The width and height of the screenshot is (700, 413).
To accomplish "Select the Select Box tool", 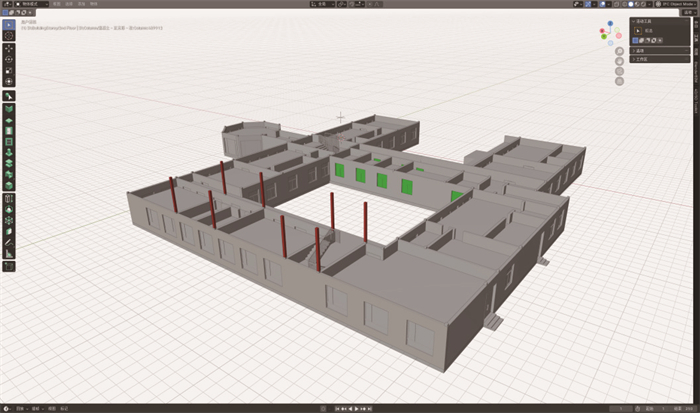I will click(9, 24).
